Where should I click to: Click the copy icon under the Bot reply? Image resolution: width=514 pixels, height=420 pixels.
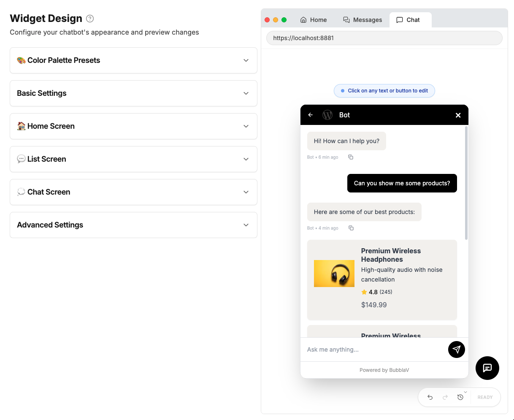pos(351,157)
